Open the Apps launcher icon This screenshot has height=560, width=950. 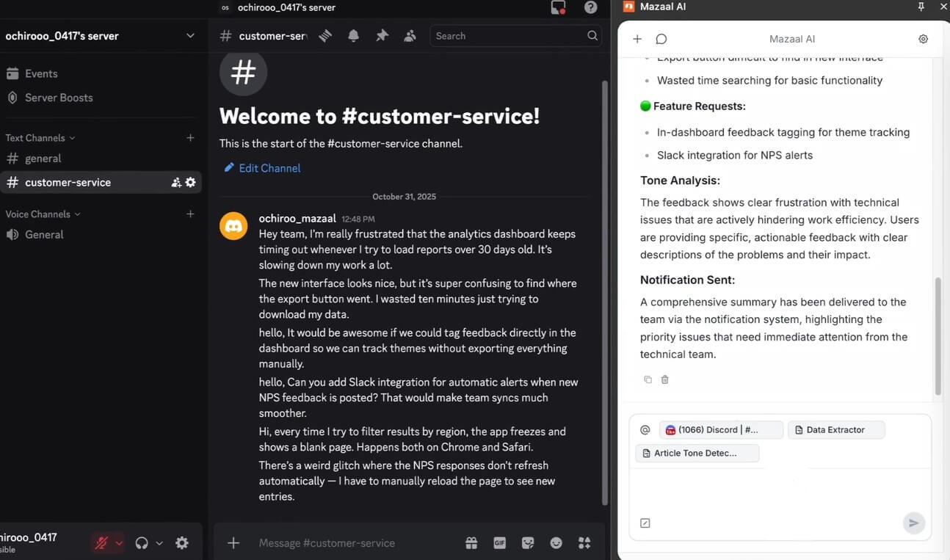[584, 543]
